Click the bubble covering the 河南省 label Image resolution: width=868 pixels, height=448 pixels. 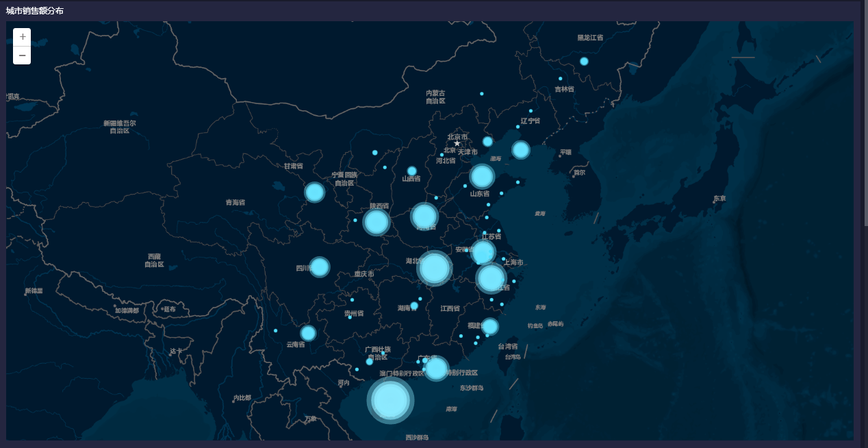[424, 216]
